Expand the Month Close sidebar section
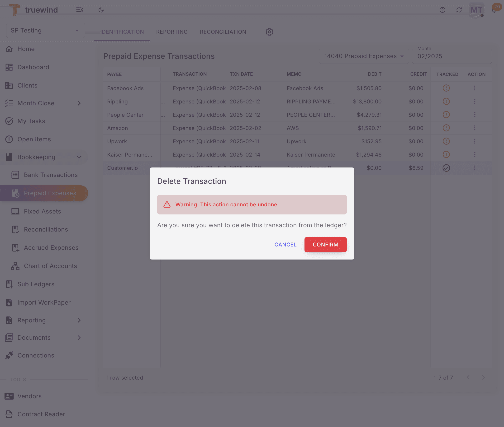 pyautogui.click(x=79, y=103)
